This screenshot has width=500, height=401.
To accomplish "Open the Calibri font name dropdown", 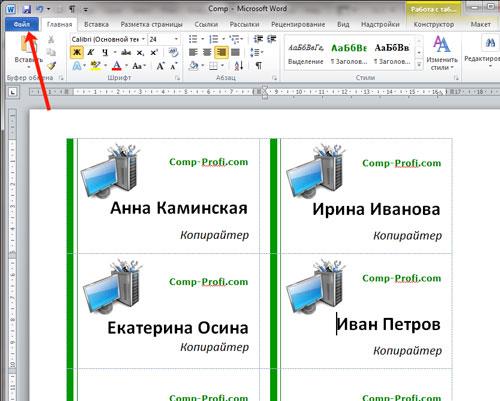I will [x=143, y=39].
